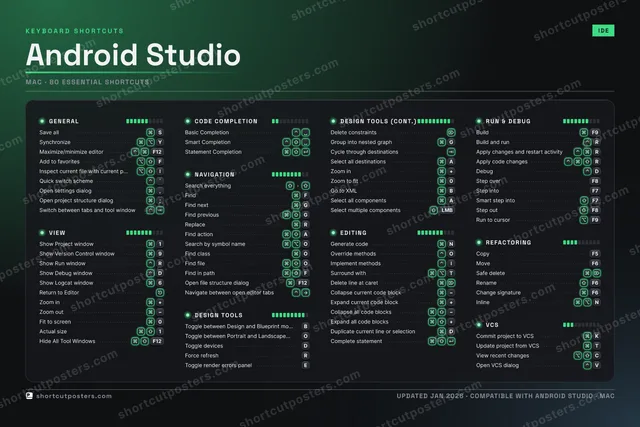Viewport: 640px width, 427px height.
Task: Click Safe delete entry
Action: click(538, 273)
